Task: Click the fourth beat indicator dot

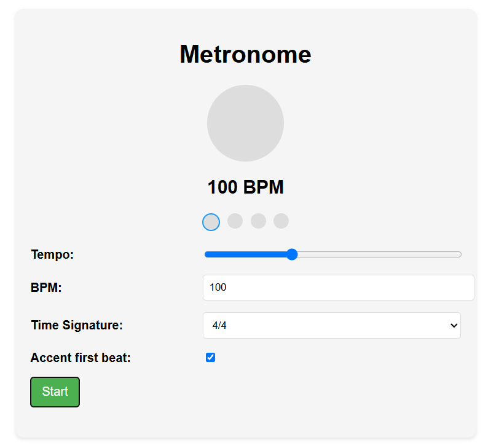Action: coord(281,221)
